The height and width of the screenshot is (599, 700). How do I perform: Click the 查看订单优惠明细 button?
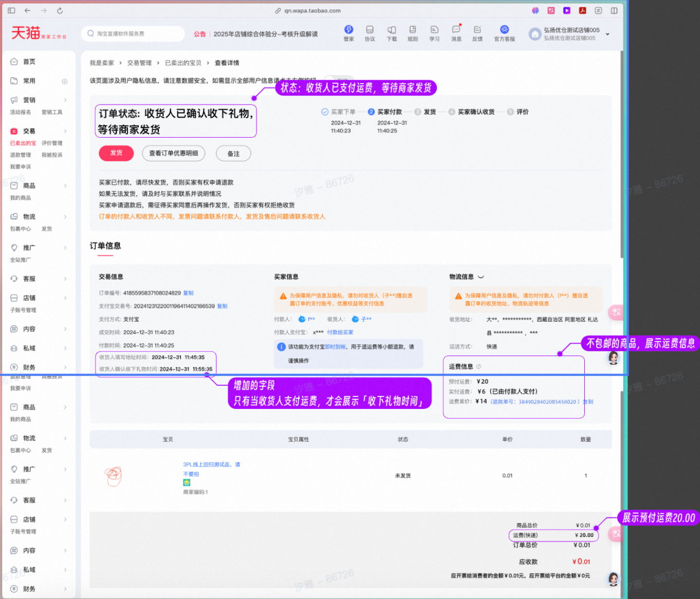[173, 153]
